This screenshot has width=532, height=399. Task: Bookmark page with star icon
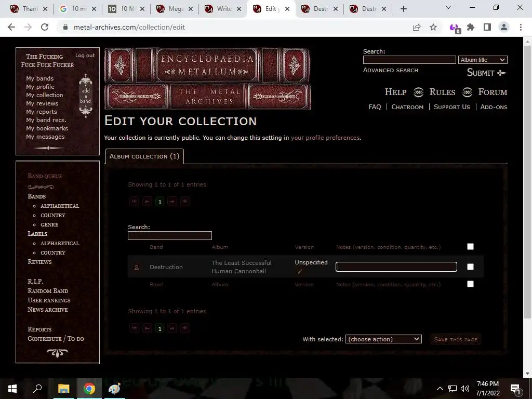pos(433,27)
